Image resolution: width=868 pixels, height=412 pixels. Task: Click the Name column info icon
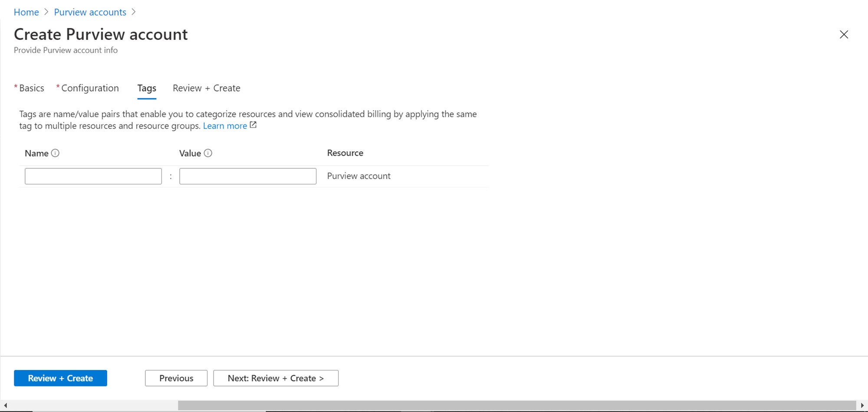coord(55,153)
